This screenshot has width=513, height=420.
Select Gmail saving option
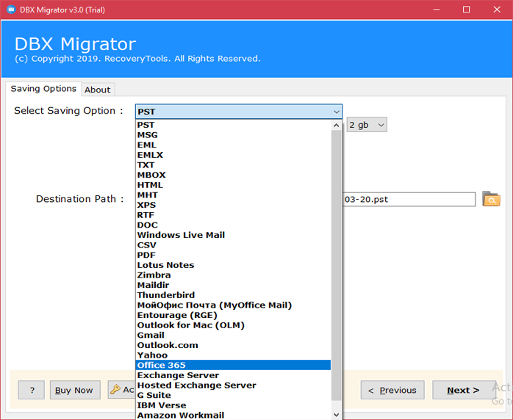[x=233, y=336]
